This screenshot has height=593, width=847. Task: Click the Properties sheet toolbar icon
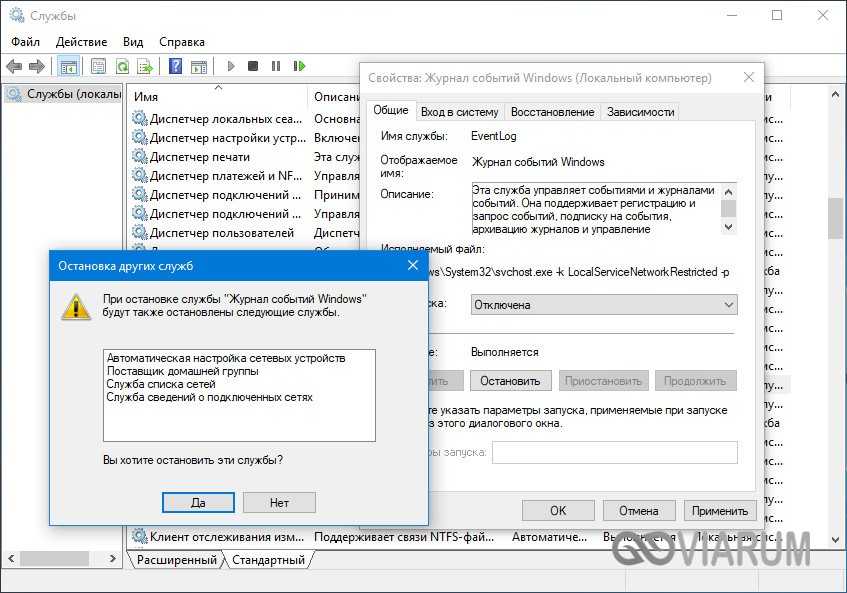pos(98,66)
